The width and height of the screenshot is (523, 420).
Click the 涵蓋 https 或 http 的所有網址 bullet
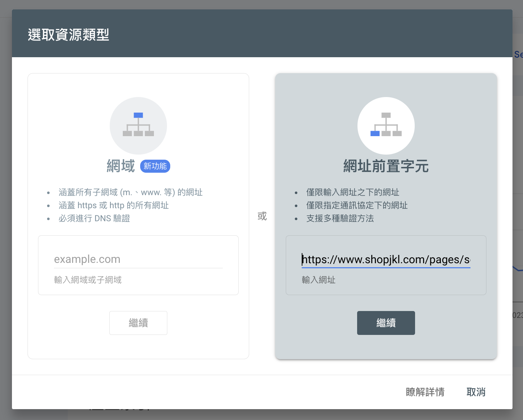click(x=114, y=205)
